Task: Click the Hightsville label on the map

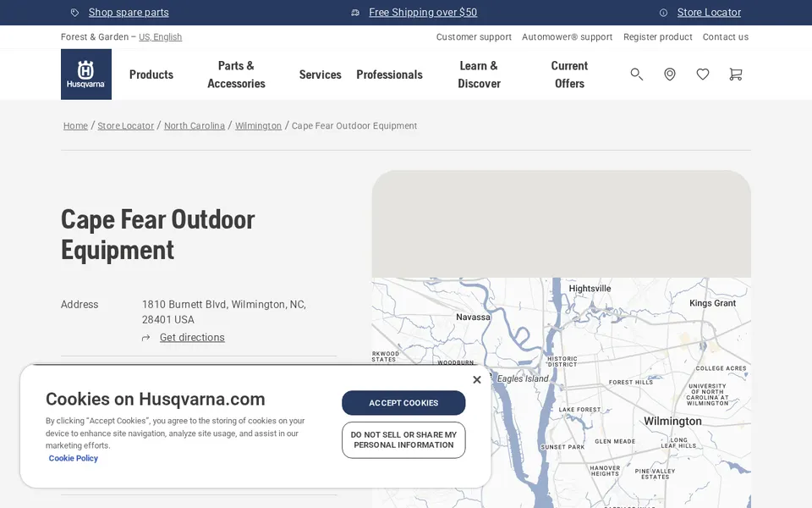Action: point(590,289)
